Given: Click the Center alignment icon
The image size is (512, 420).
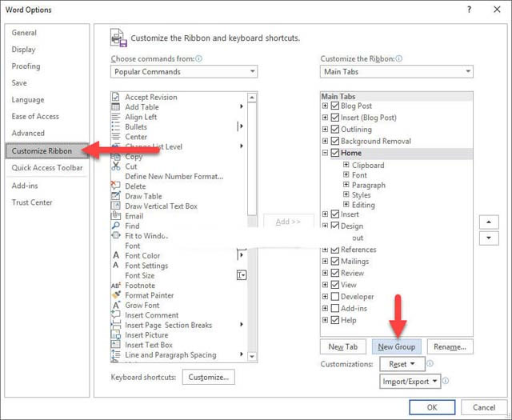Looking at the screenshot, I should click(115, 137).
